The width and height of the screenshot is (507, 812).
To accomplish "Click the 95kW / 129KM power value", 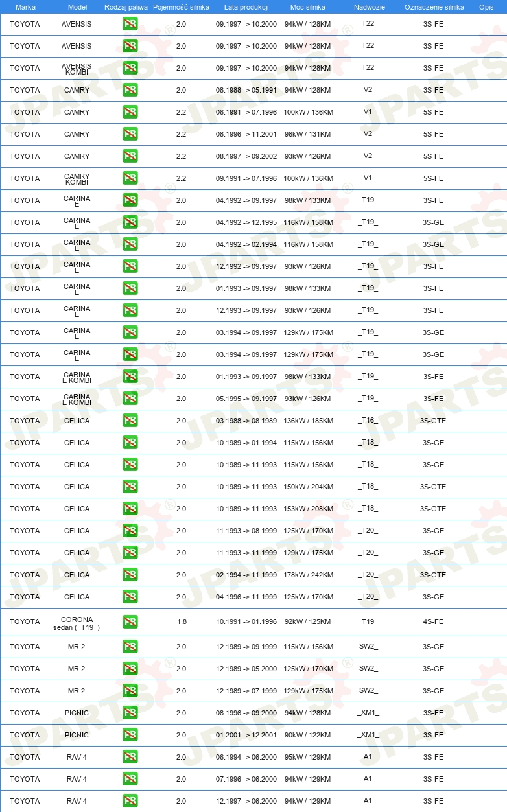I will (308, 757).
